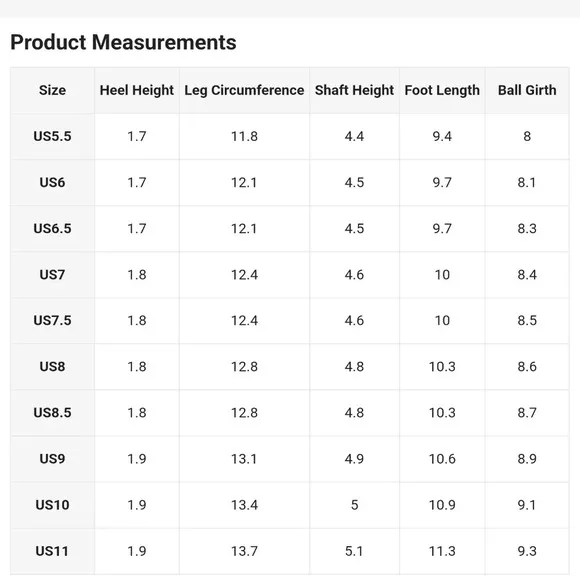The width and height of the screenshot is (580, 579).
Task: Click the US6.5 size row label
Action: (53, 229)
